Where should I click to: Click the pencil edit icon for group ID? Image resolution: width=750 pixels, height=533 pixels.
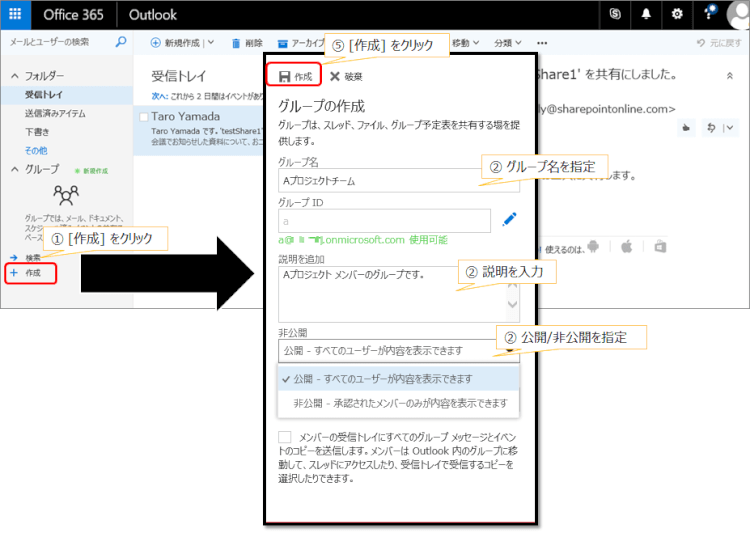coord(509,219)
